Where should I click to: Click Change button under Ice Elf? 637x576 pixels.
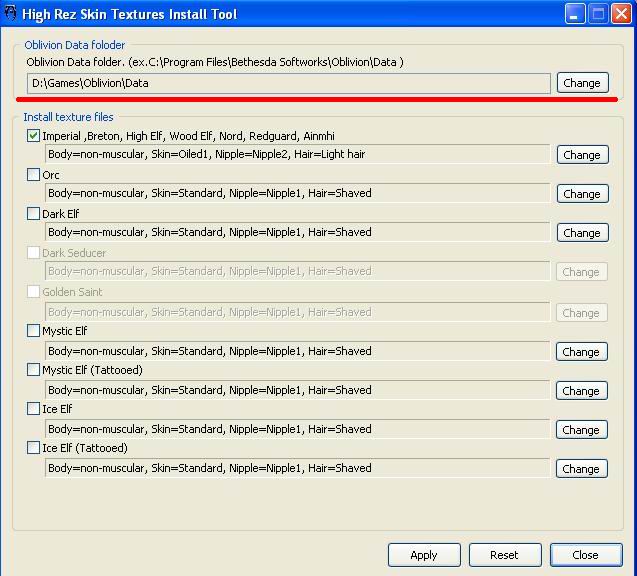[582, 430]
